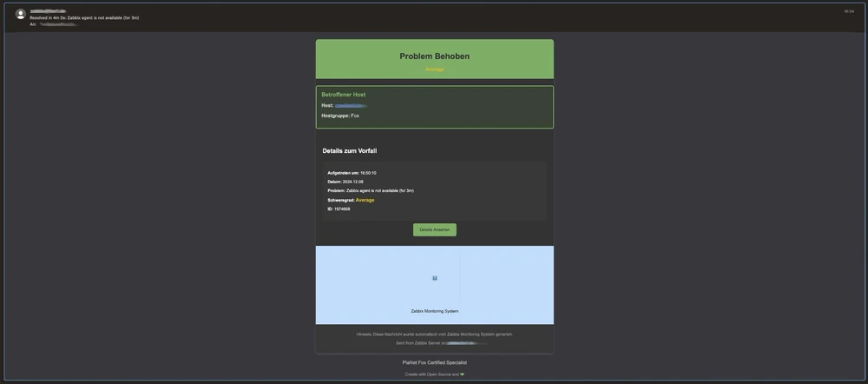Image resolution: width=868 pixels, height=384 pixels.
Task: Open the Zabbix Server link in footer
Action: pos(466,343)
